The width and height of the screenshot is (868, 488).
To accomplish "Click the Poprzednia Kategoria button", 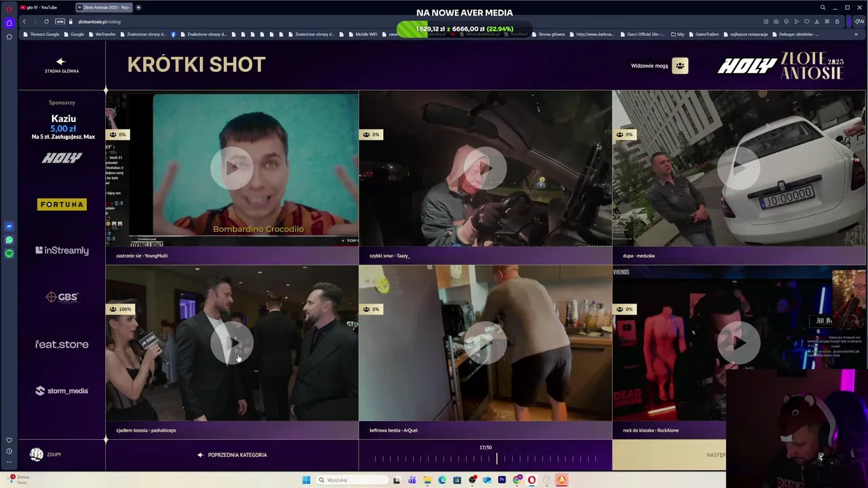I will 232,455.
